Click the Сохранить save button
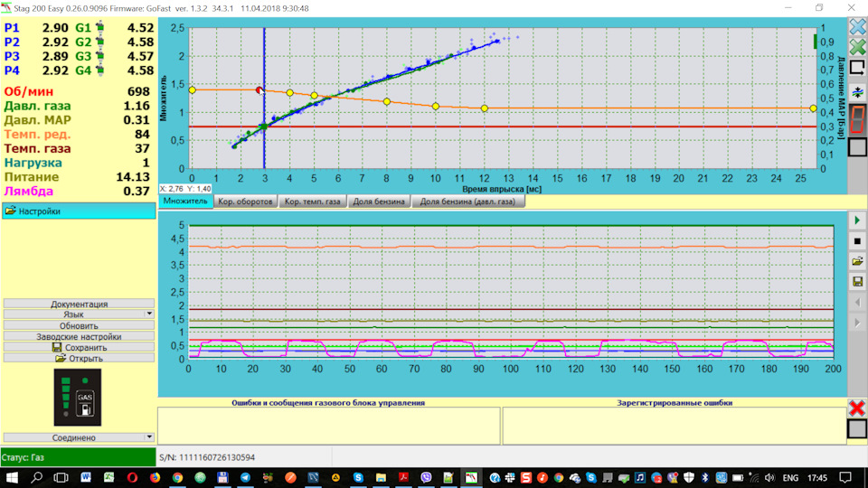This screenshot has width=868, height=488. [79, 347]
